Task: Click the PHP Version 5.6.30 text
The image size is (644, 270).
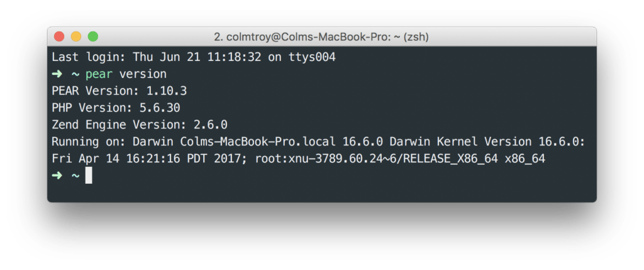Action: point(116,108)
